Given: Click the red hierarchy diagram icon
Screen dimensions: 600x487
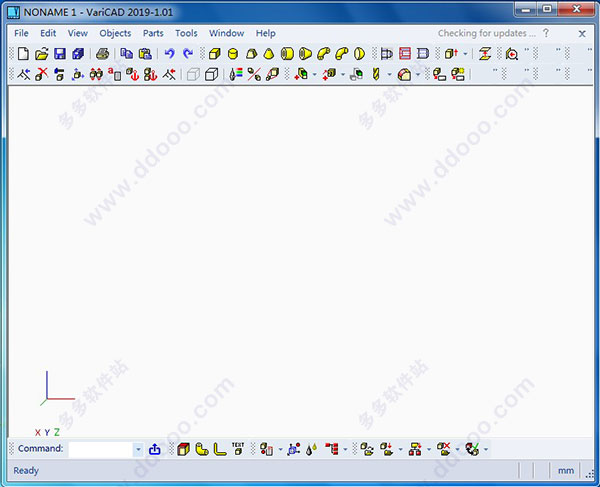Looking at the screenshot, I should [x=415, y=449].
